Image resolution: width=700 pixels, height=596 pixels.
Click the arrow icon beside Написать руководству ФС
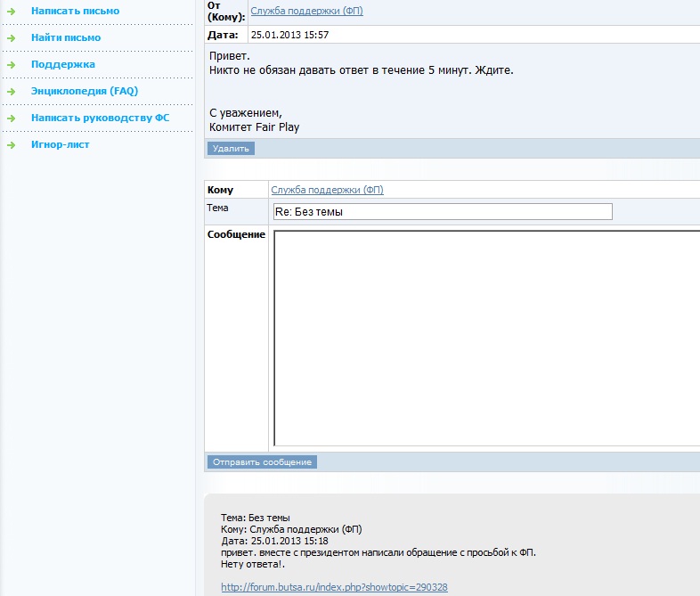click(11, 118)
